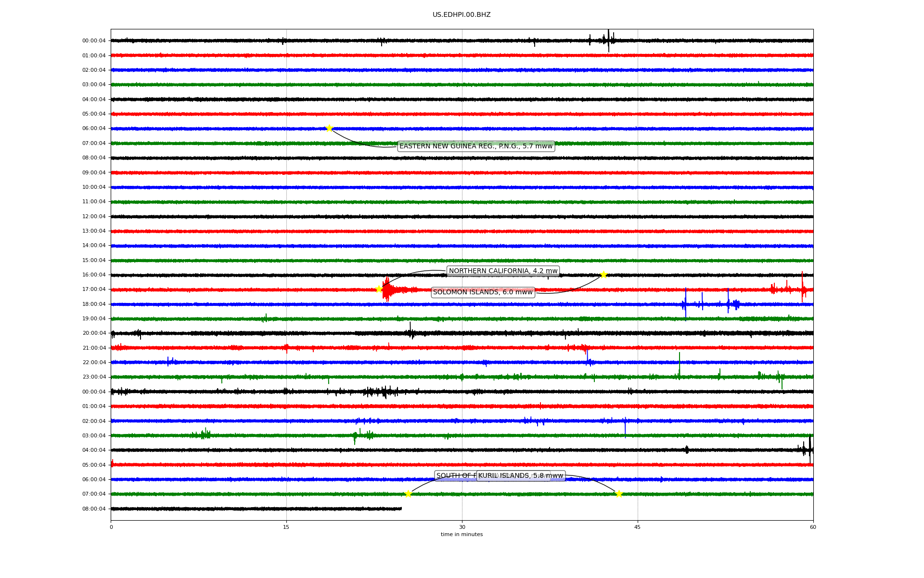Click the KURIL ISLANDS, 5.8 mww annotation

[x=522, y=475]
